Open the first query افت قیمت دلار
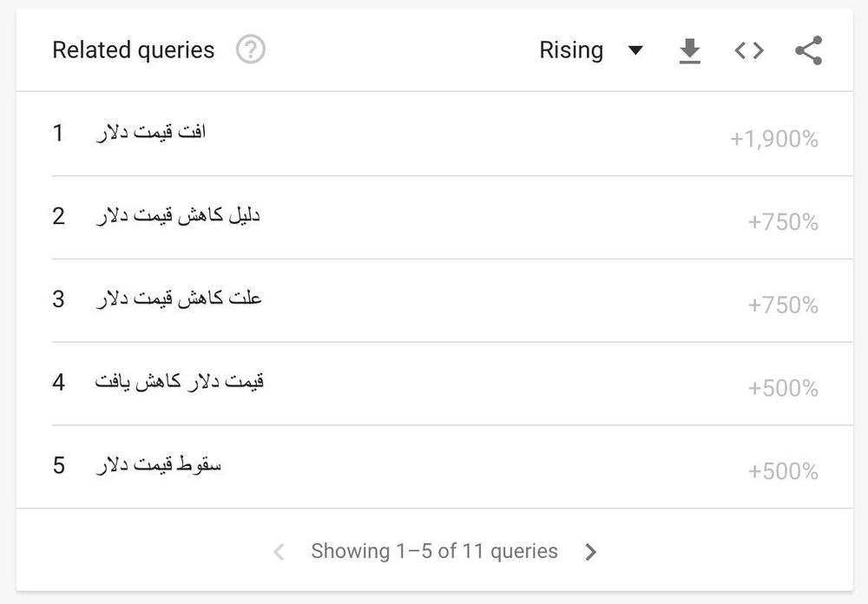 pyautogui.click(x=150, y=134)
